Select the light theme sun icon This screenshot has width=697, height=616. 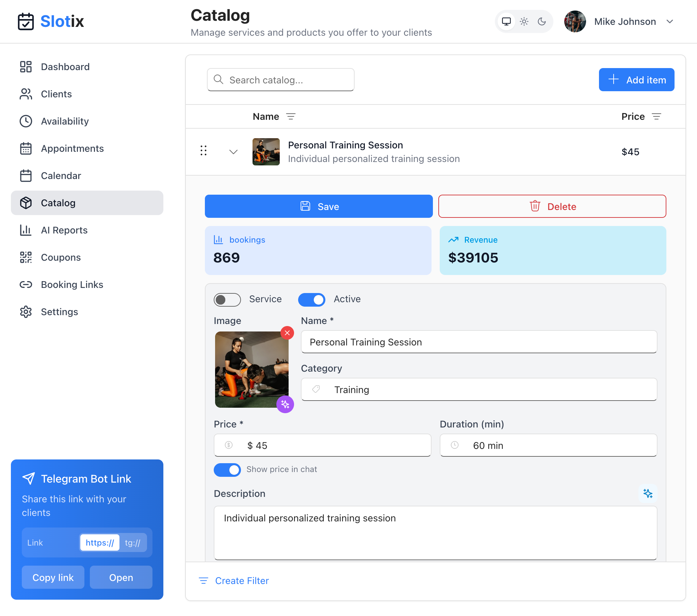(524, 21)
